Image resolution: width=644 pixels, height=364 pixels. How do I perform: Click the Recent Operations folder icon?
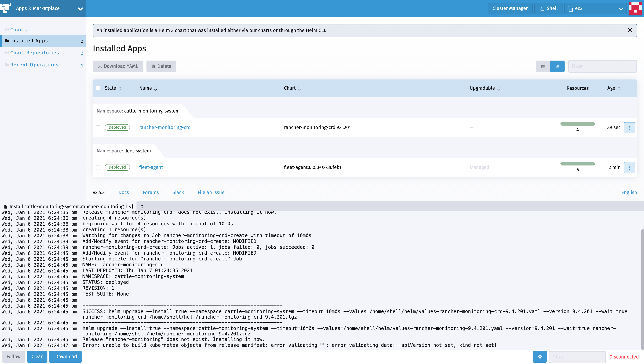pos(7,65)
